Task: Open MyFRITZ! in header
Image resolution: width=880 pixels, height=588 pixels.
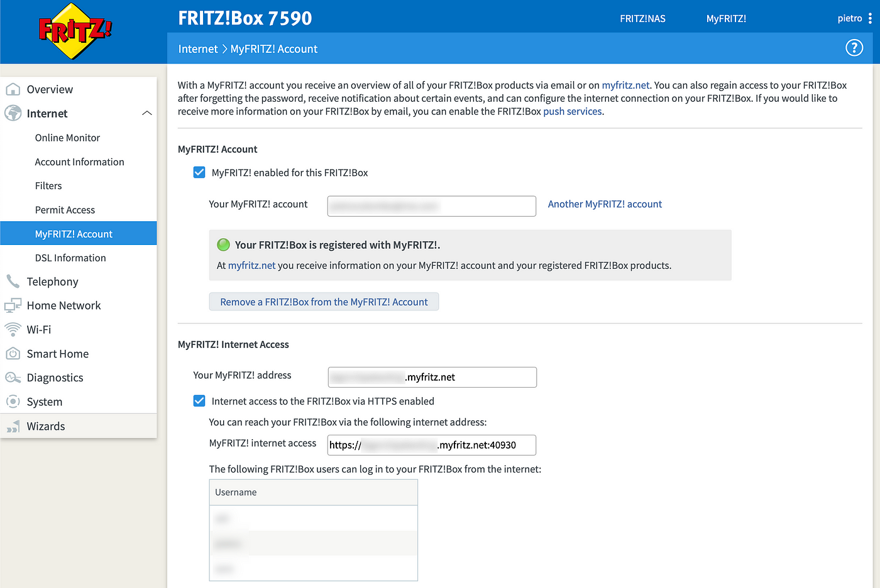Action: [x=726, y=19]
